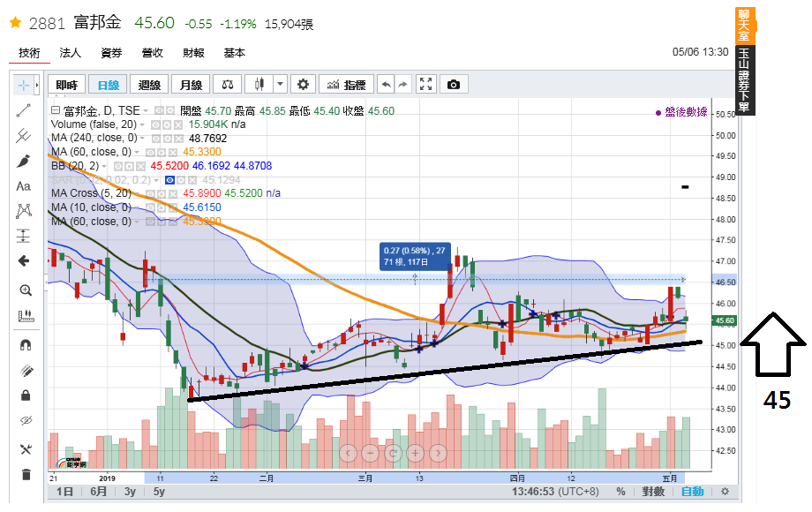Open the 技術 tab
Screen dimensions: 812x512
(29, 53)
